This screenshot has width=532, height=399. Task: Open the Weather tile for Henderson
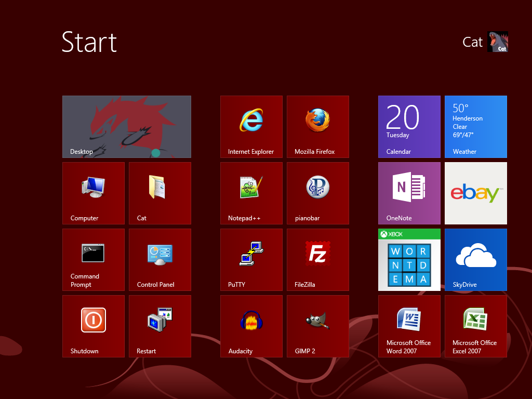click(x=475, y=126)
